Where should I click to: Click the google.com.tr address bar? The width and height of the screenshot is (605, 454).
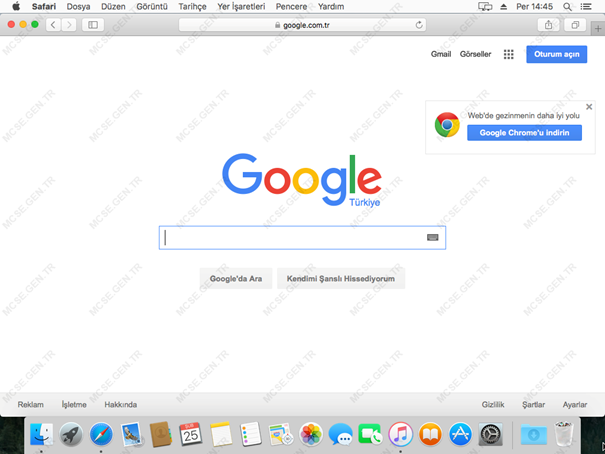[x=302, y=25]
